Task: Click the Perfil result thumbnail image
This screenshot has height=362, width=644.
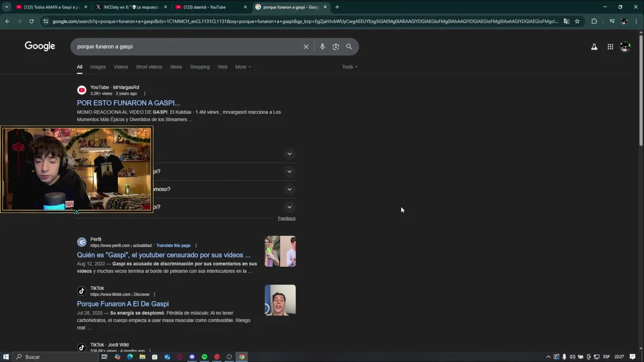Action: click(x=280, y=251)
